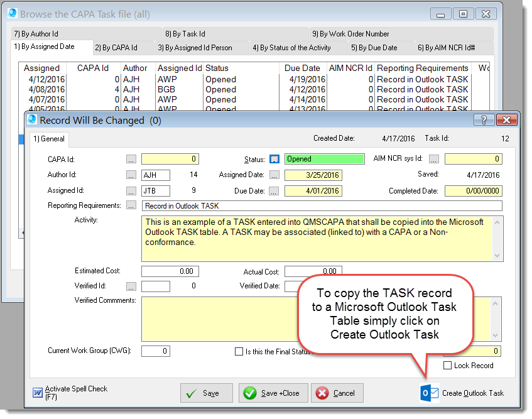Image resolution: width=532 pixels, height=419 pixels.
Task: Open the Reporting Requirements lookup
Action: click(x=131, y=205)
